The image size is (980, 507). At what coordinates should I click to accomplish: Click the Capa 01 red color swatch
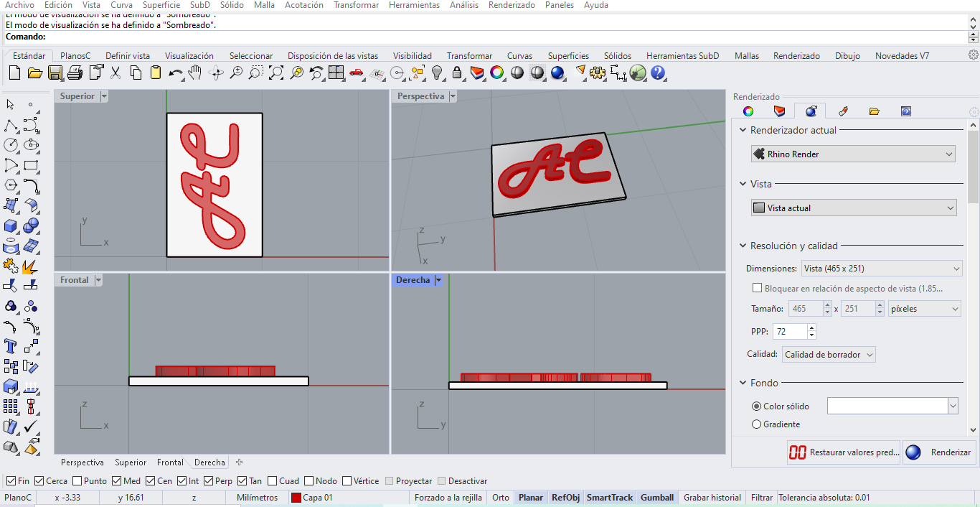point(296,498)
